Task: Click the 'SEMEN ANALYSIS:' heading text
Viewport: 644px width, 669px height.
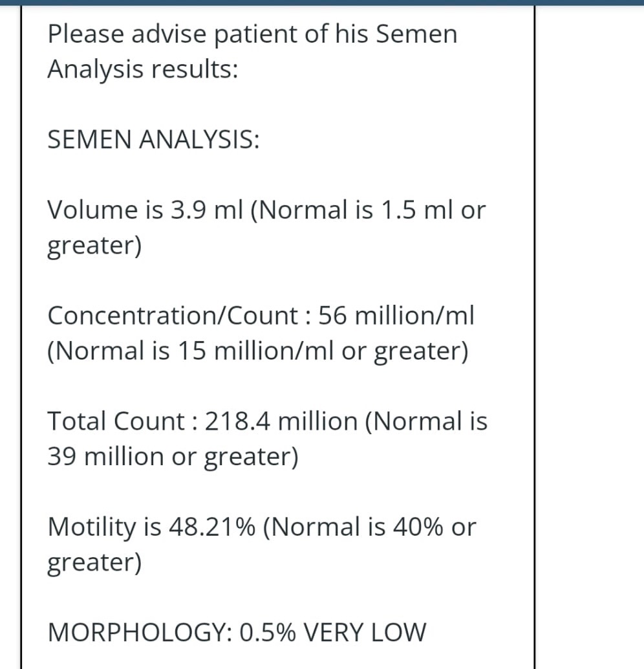Action: tap(153, 140)
